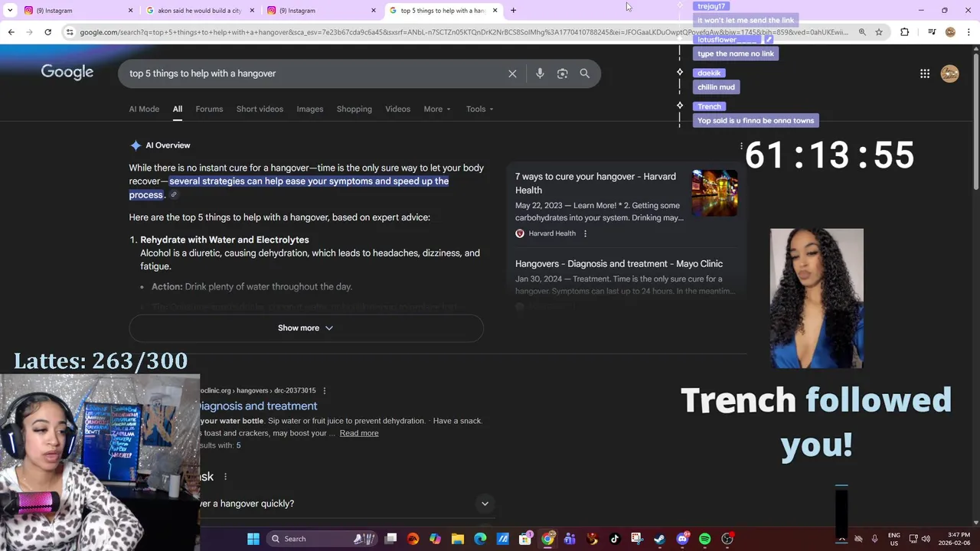Open the zoom magnifier icon in address bar

(862, 32)
